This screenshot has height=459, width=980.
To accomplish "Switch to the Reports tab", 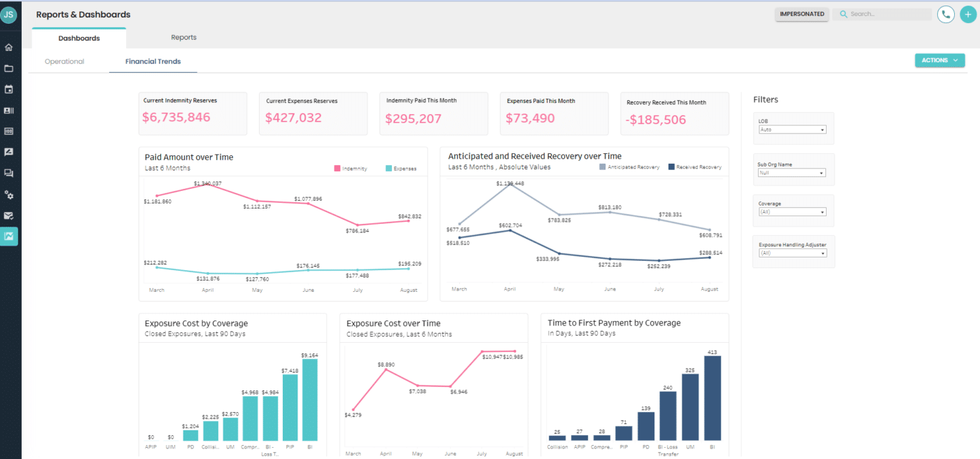I will pyautogui.click(x=183, y=37).
